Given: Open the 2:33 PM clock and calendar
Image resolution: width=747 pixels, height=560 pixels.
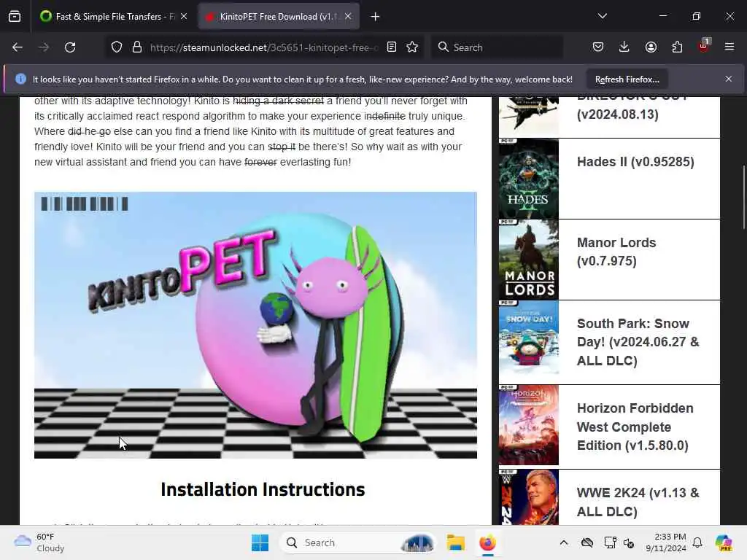Looking at the screenshot, I should pyautogui.click(x=665, y=542).
